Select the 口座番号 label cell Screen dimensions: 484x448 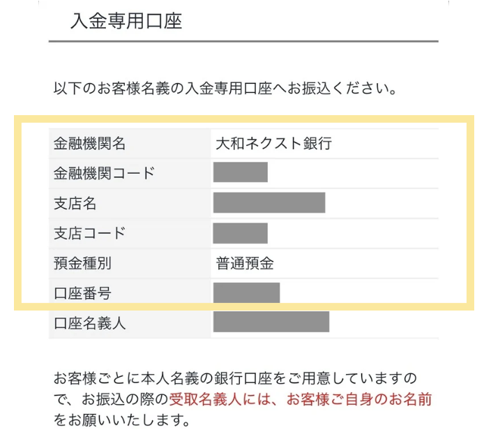pyautogui.click(x=130, y=293)
